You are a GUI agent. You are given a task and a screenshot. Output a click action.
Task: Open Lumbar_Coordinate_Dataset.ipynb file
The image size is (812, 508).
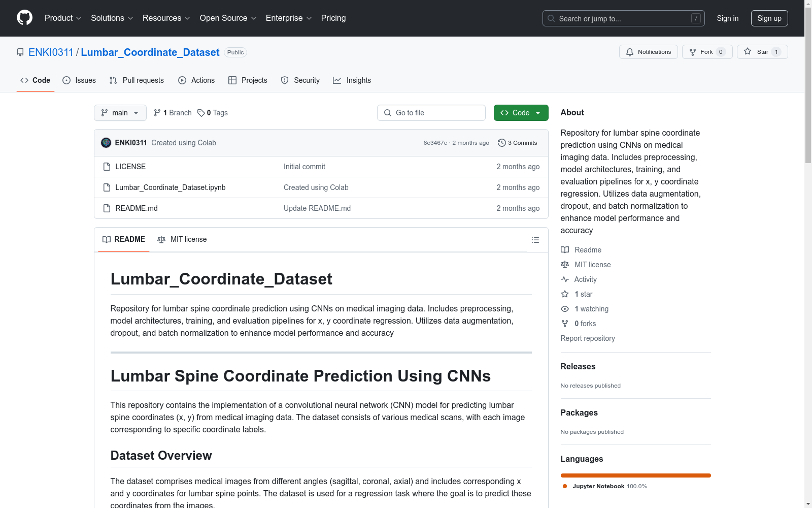point(171,187)
